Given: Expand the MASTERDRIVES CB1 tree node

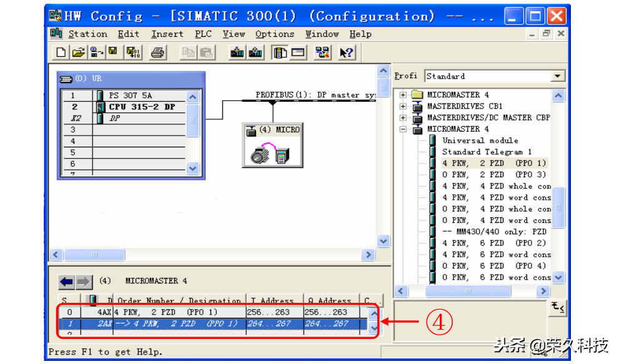Looking at the screenshot, I should point(404,107).
